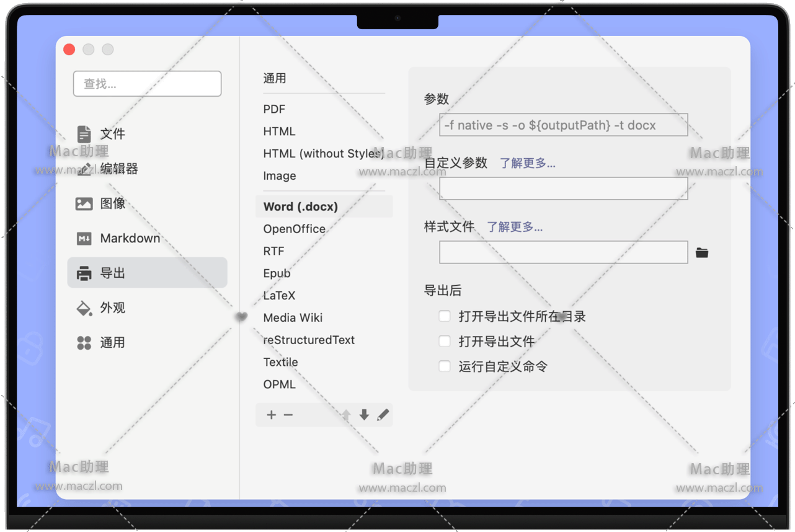Click the pencil icon to rename format
The height and width of the screenshot is (532, 795).
point(383,415)
